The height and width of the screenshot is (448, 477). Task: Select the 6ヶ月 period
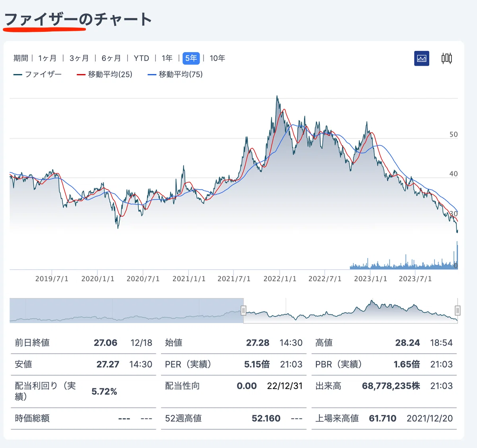pos(111,58)
